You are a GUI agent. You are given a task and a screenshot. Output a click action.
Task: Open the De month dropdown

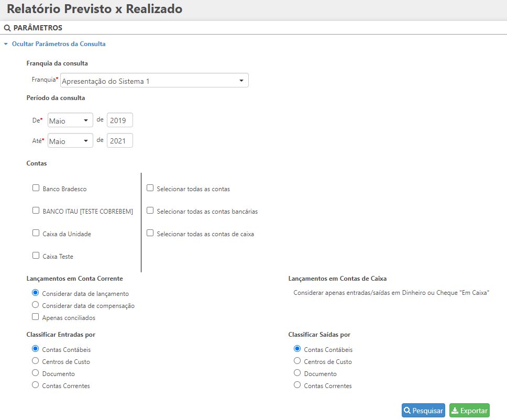coord(70,120)
